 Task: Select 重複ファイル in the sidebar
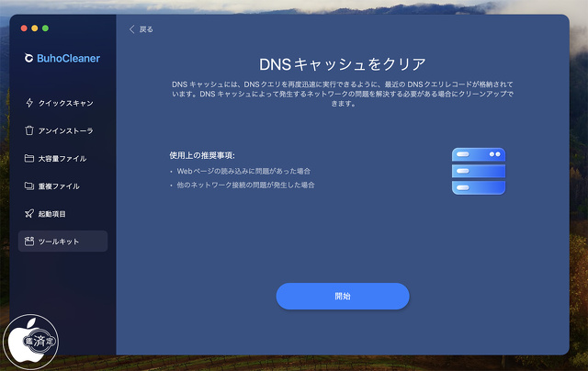(62, 186)
